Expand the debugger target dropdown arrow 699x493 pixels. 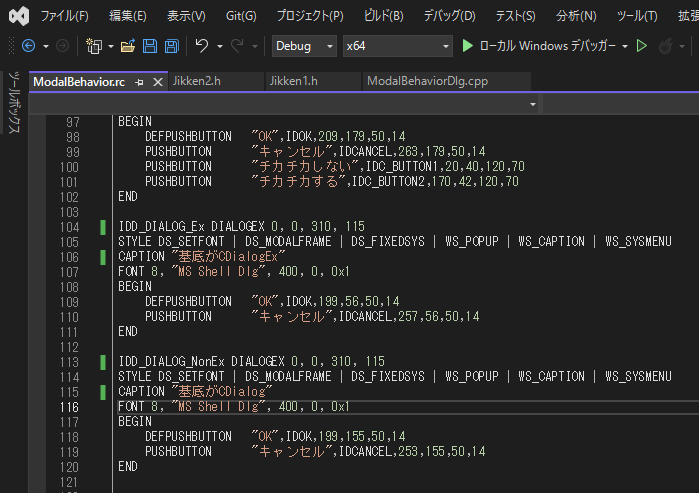pos(625,46)
